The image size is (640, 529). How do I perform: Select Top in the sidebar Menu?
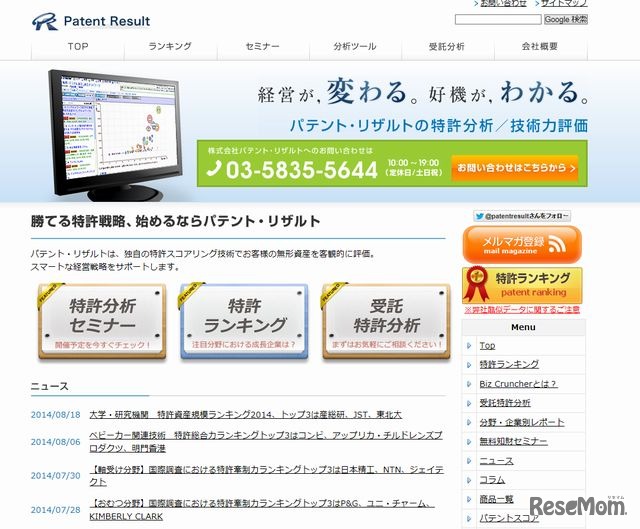pos(487,346)
